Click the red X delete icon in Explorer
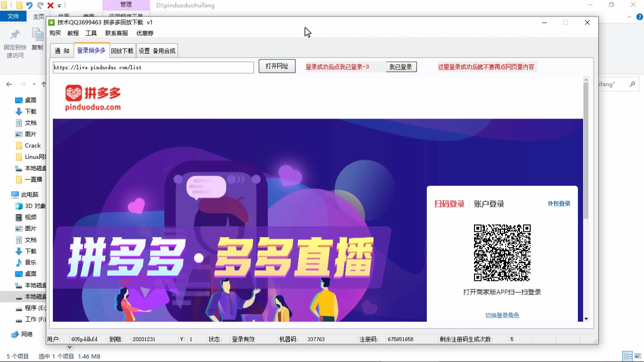 coord(50,5)
